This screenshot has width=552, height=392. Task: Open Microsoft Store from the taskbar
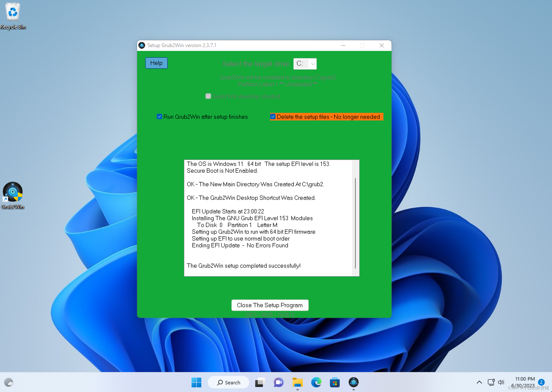point(335,382)
